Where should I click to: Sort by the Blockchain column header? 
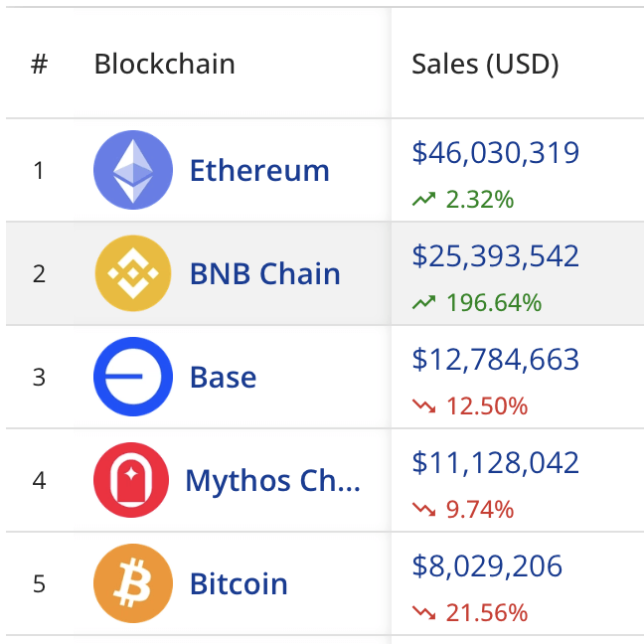pos(164,65)
